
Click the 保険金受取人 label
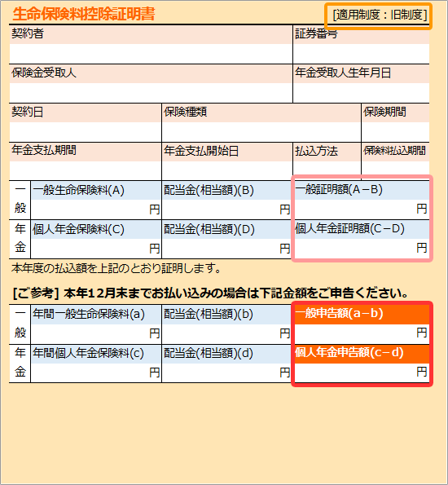click(44, 73)
